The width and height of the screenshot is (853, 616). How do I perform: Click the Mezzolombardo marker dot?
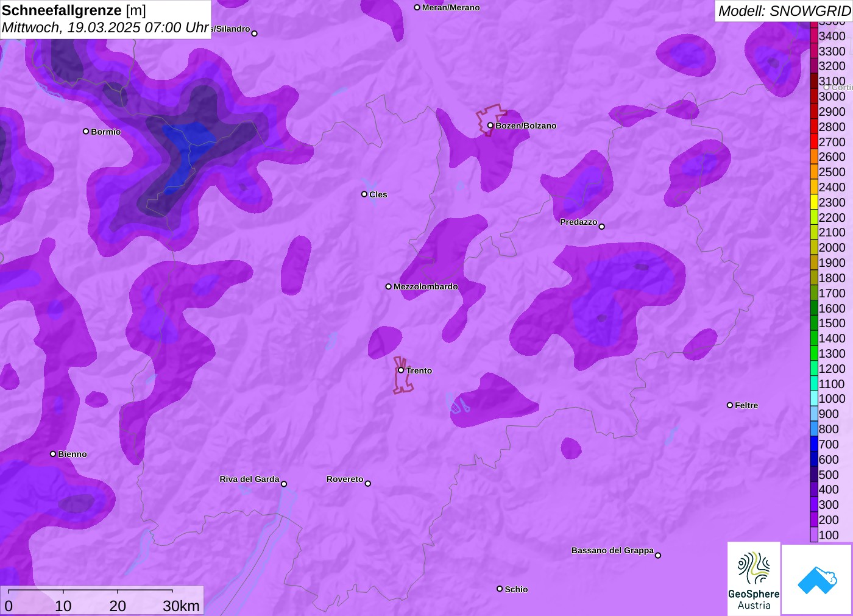[389, 286]
